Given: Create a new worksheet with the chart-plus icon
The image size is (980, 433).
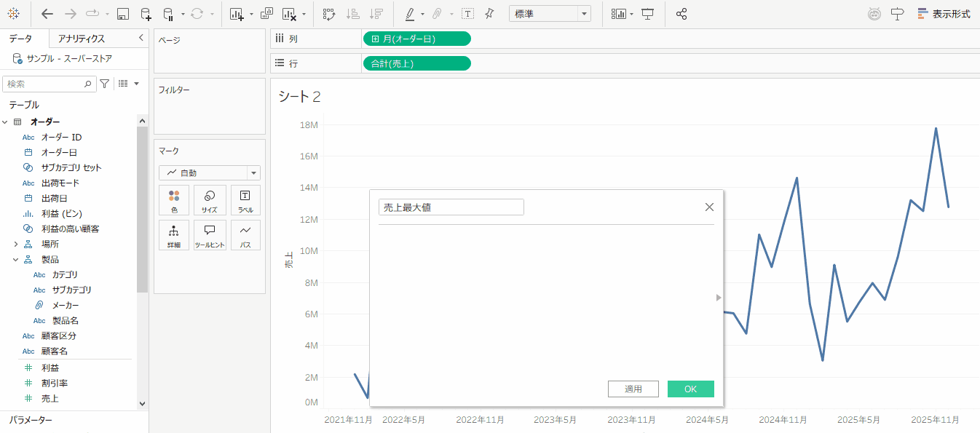Looking at the screenshot, I should (x=237, y=14).
